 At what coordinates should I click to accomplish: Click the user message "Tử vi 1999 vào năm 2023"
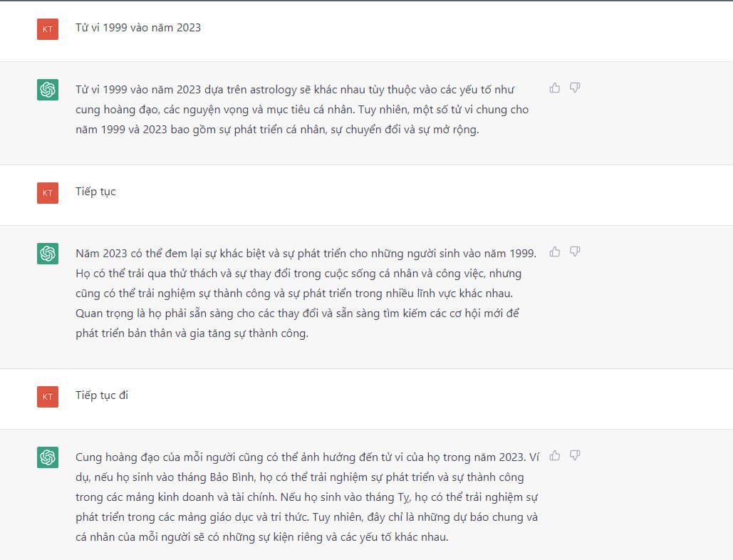138,28
